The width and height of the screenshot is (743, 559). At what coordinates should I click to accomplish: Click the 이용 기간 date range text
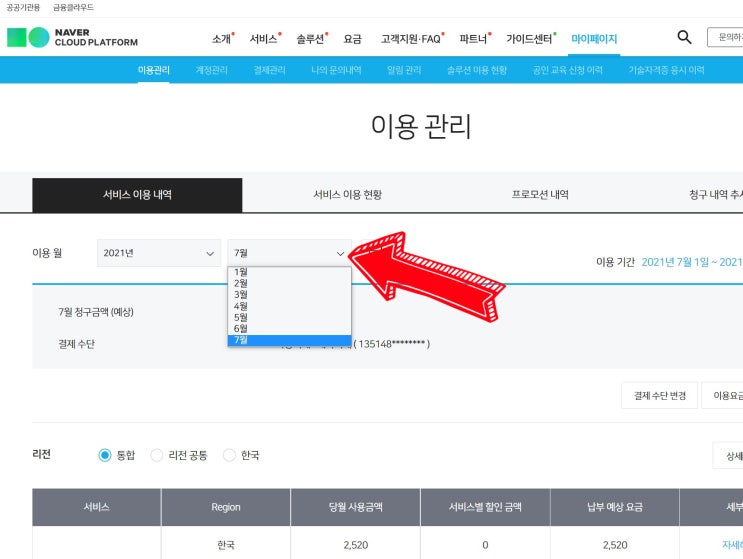tap(692, 262)
